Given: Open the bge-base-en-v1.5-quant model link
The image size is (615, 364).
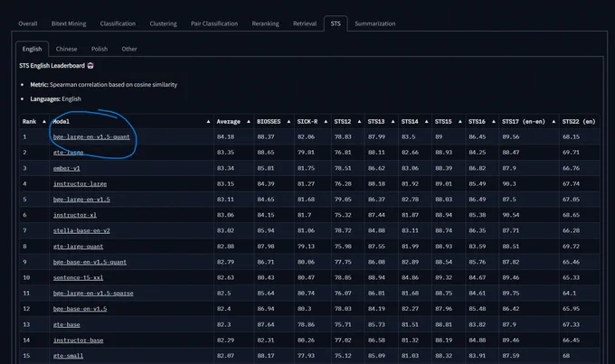Looking at the screenshot, I should [x=90, y=262].
